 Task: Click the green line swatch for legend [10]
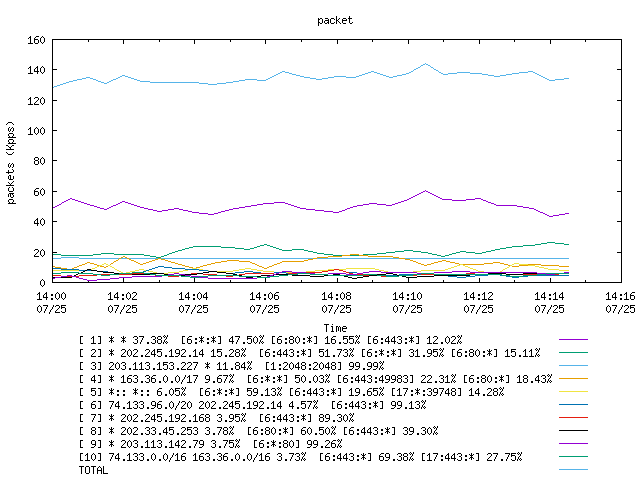click(x=573, y=457)
